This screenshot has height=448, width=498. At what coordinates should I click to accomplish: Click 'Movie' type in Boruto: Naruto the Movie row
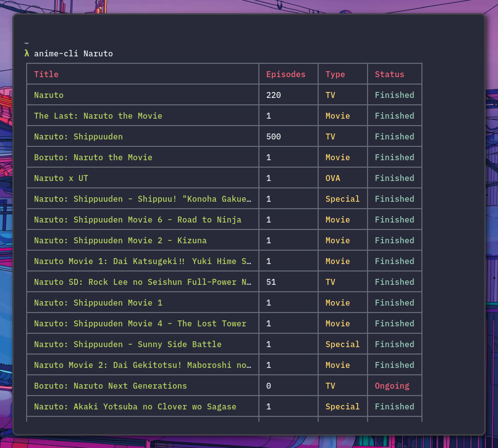point(337,157)
